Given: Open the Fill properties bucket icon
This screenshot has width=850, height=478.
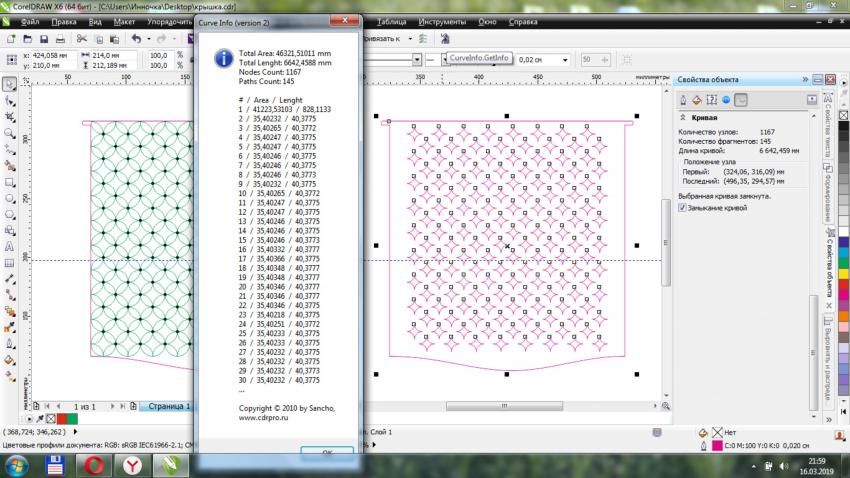Looking at the screenshot, I should (698, 100).
